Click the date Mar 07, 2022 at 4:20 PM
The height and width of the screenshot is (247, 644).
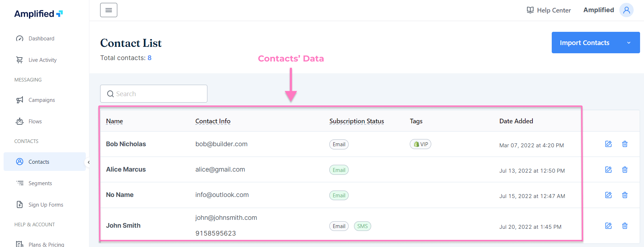pyautogui.click(x=531, y=145)
